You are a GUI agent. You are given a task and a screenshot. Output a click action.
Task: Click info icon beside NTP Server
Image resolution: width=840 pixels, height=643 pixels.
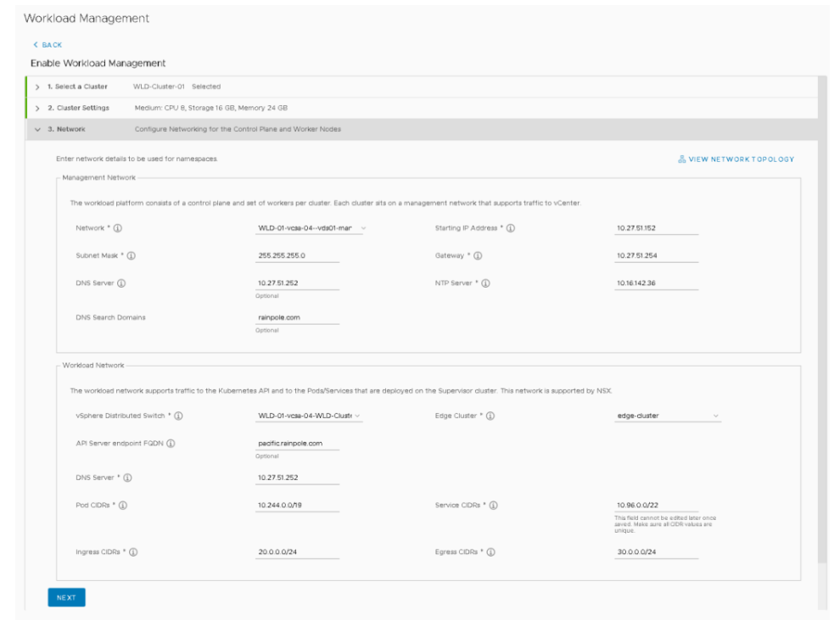point(485,283)
